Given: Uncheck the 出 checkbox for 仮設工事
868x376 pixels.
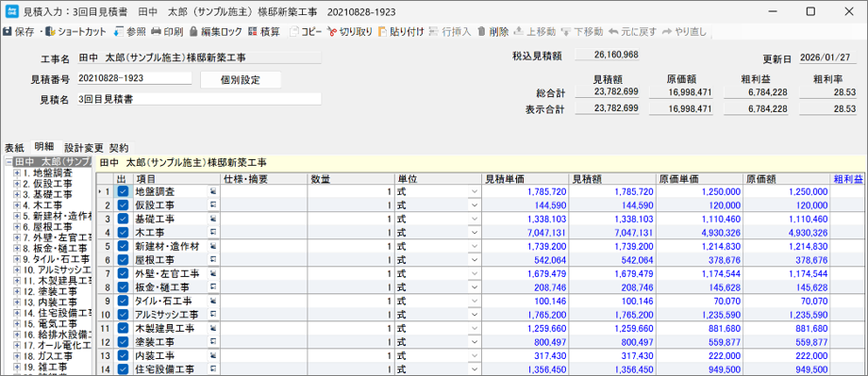Looking at the screenshot, I should [x=123, y=205].
